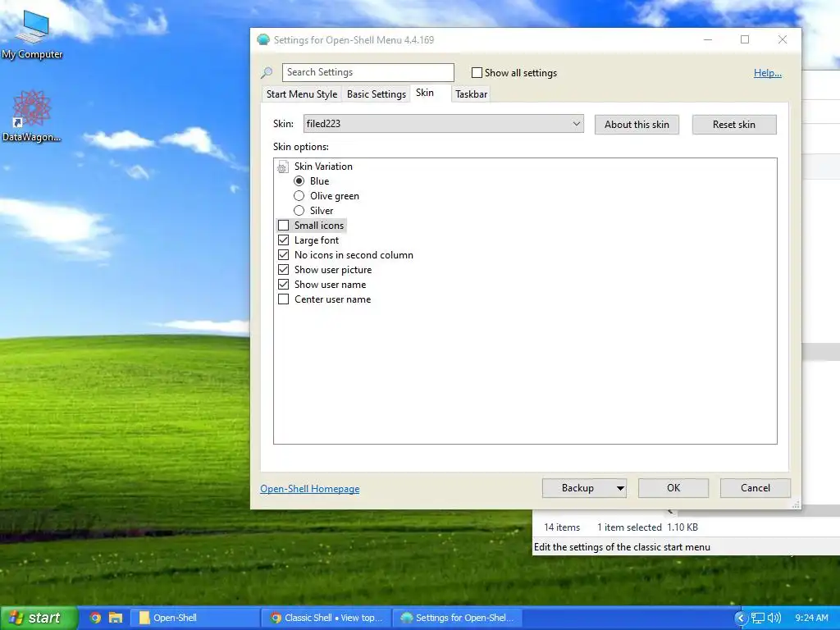Click the network icon in system tray

coord(757,619)
